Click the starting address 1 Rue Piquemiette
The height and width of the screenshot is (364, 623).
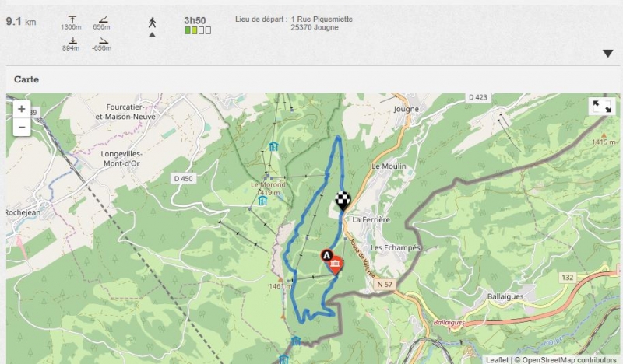[322, 19]
